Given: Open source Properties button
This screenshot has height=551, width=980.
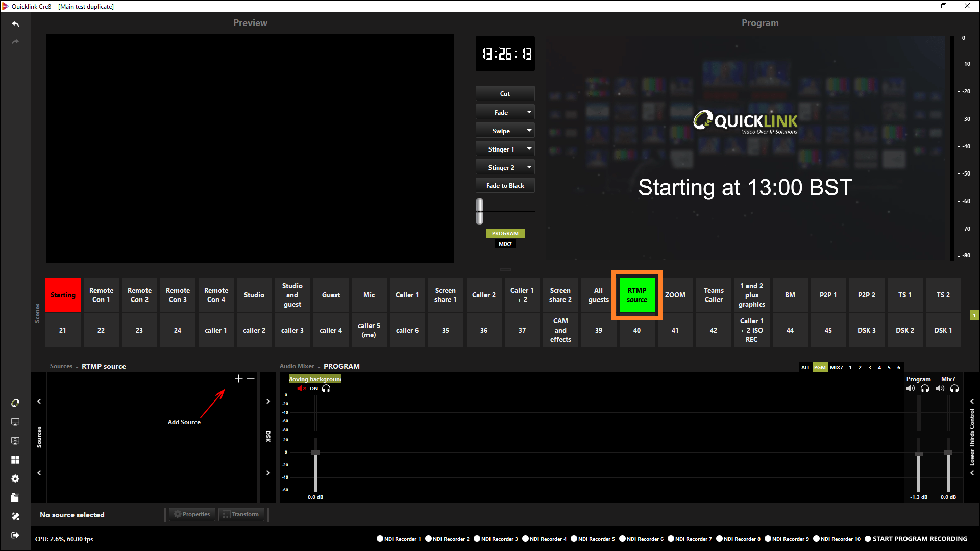Looking at the screenshot, I should coord(192,514).
